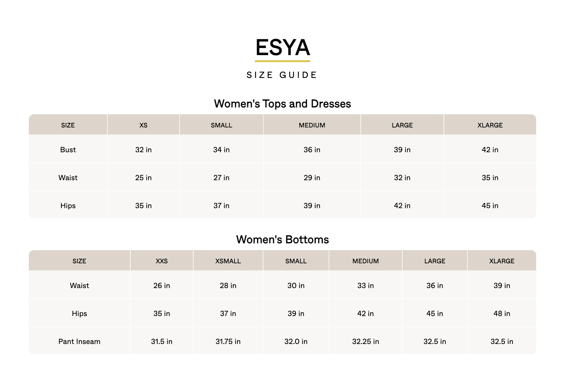Viewport: 565px width, 392px height.
Task: Select the Women's Tops and Dresses heading
Action: 282,104
